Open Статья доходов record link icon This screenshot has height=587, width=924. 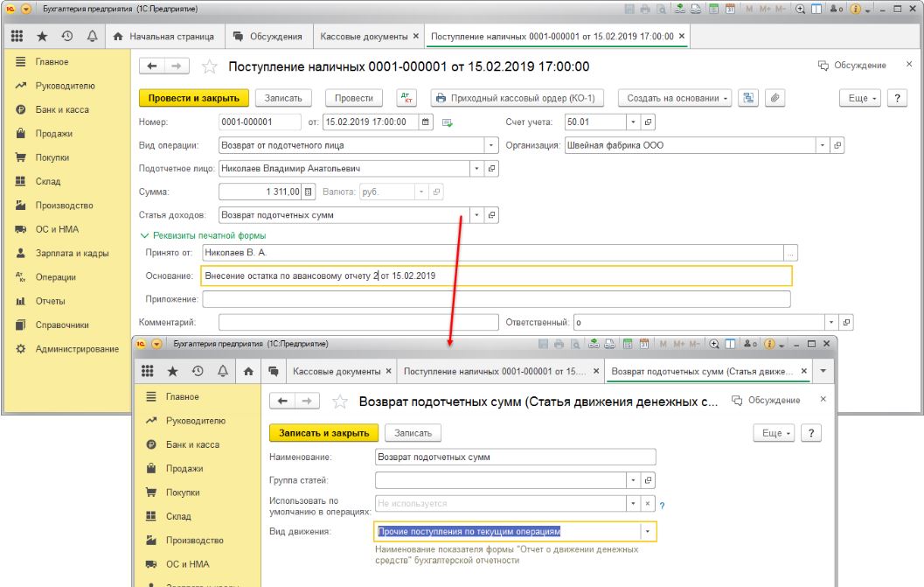[491, 215]
